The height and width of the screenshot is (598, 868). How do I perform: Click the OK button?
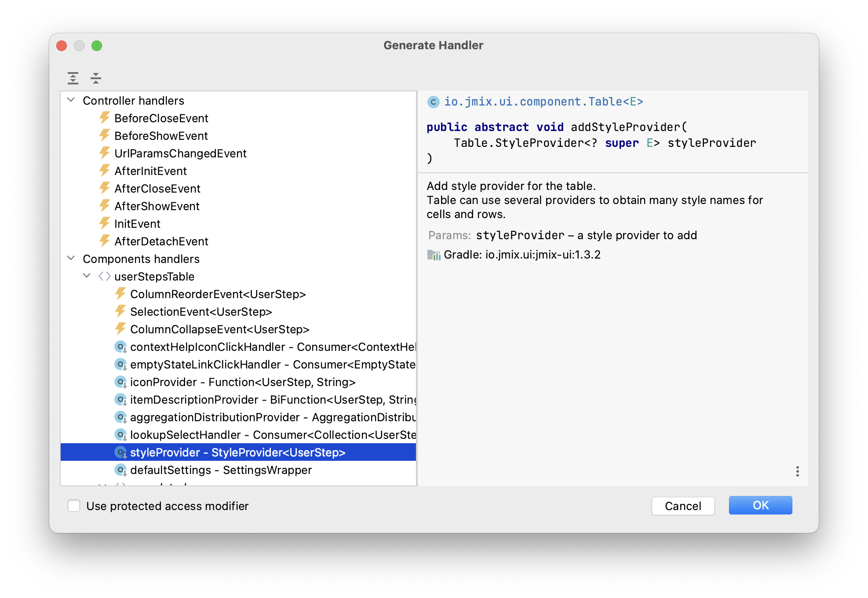point(760,506)
